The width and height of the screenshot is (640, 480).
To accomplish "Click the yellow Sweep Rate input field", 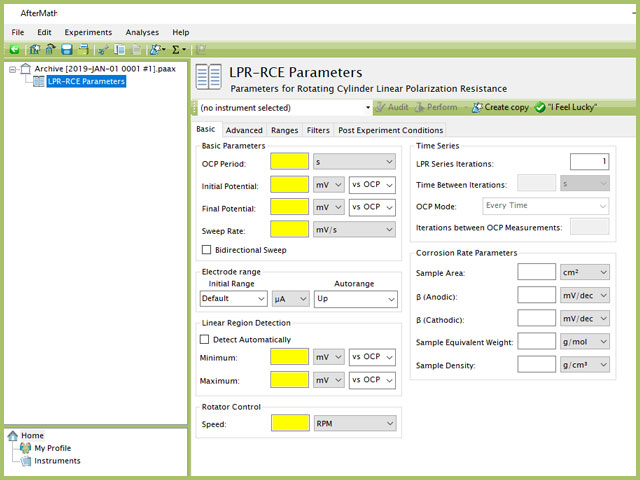I will tap(289, 229).
